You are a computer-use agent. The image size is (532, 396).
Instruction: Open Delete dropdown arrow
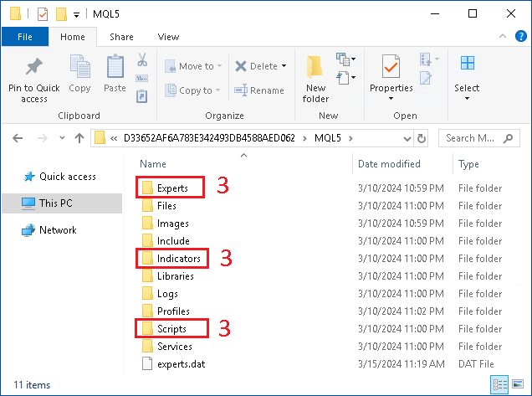point(284,66)
